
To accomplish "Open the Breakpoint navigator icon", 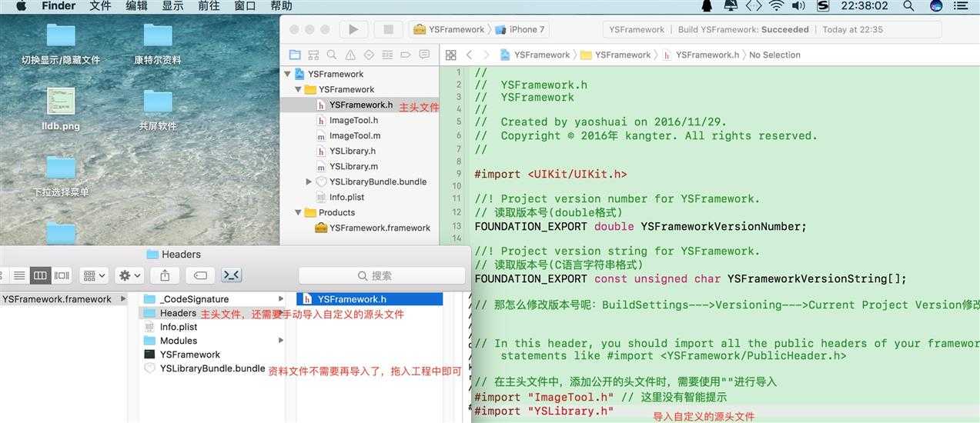I will [406, 55].
